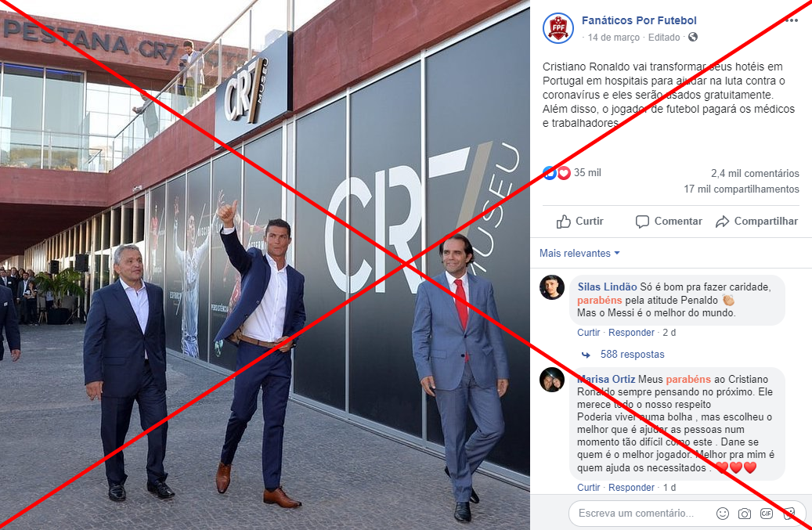Viewport: 812px width, 530px height.
Task: View the 17 mil compartilhamentos
Action: point(741,189)
